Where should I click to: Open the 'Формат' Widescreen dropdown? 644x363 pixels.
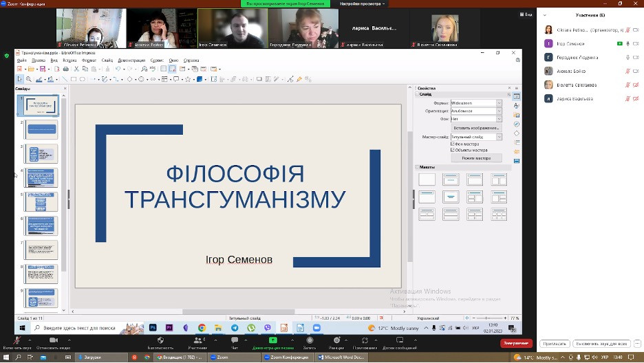click(x=499, y=103)
